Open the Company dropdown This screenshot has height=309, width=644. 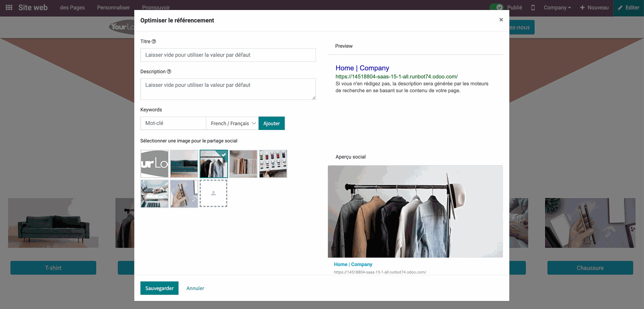[x=557, y=7]
